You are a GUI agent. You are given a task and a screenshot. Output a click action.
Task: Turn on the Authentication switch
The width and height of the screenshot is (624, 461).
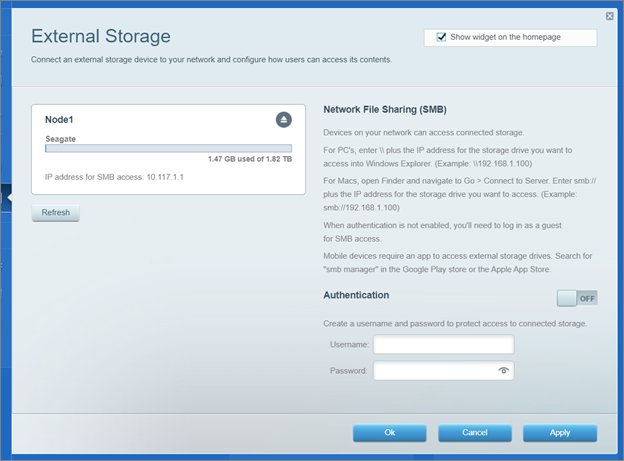pyautogui.click(x=577, y=298)
